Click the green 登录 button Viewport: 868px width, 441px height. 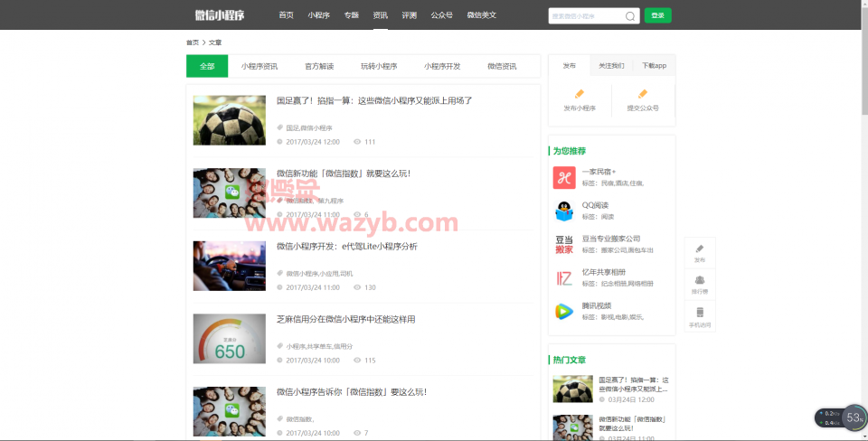(657, 15)
